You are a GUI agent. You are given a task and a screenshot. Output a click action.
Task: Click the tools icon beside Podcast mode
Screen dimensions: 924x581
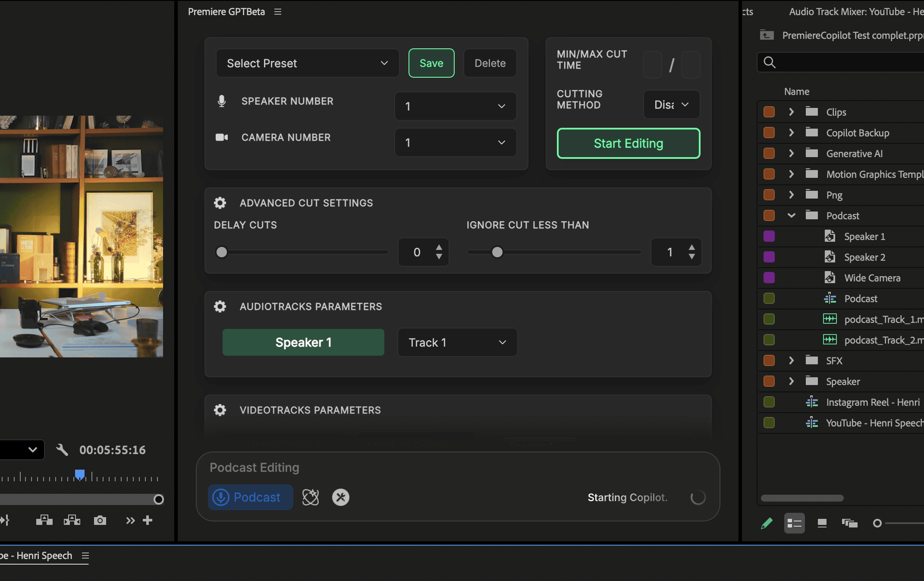tap(340, 497)
